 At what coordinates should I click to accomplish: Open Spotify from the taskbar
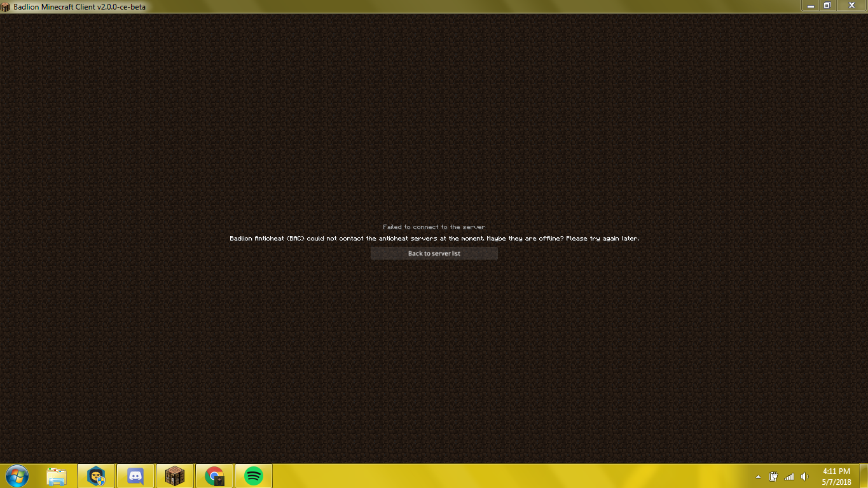click(x=254, y=475)
